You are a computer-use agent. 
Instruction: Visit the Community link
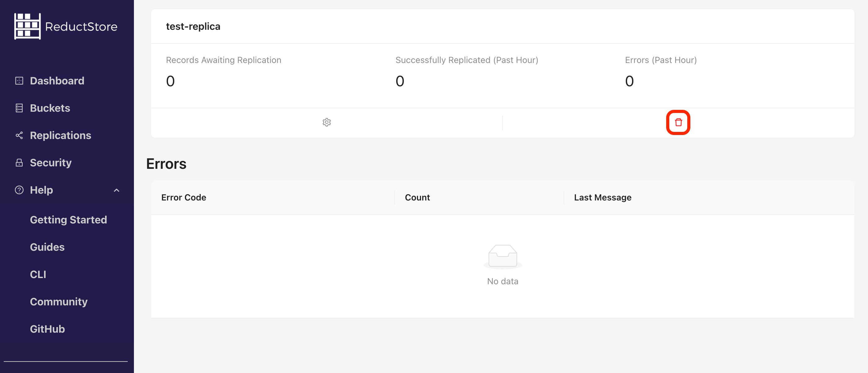click(x=59, y=302)
